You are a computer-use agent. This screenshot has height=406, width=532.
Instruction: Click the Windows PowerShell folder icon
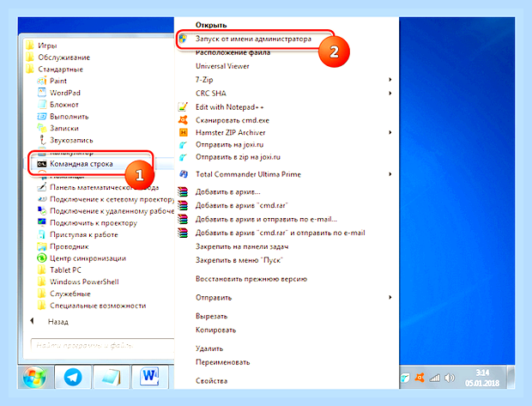tap(41, 282)
